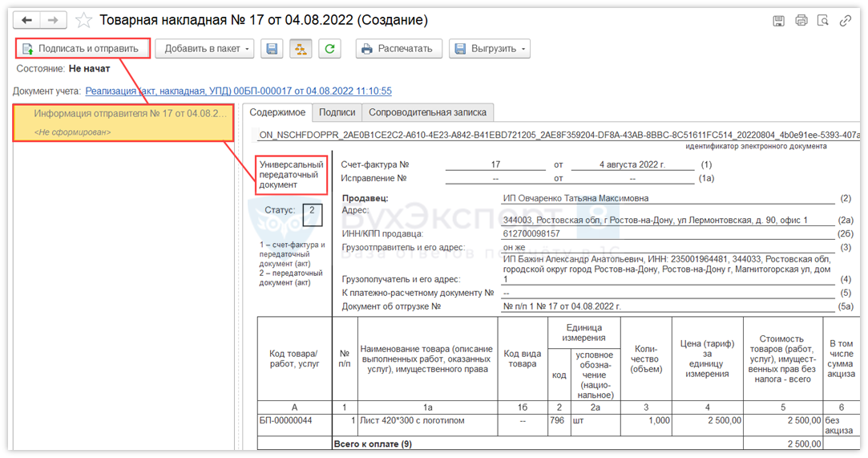Image resolution: width=868 pixels, height=458 pixels.
Task: Click the top-right save icon
Action: point(778,21)
